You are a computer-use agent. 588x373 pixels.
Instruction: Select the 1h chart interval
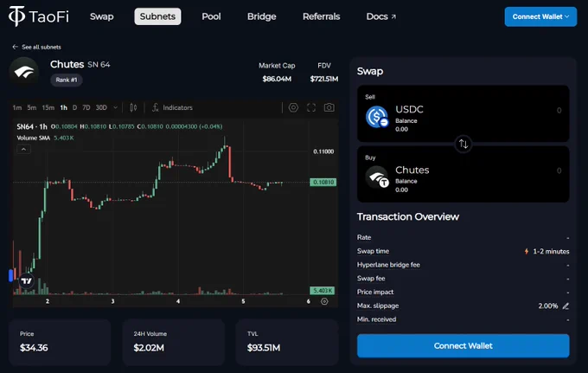pos(64,107)
